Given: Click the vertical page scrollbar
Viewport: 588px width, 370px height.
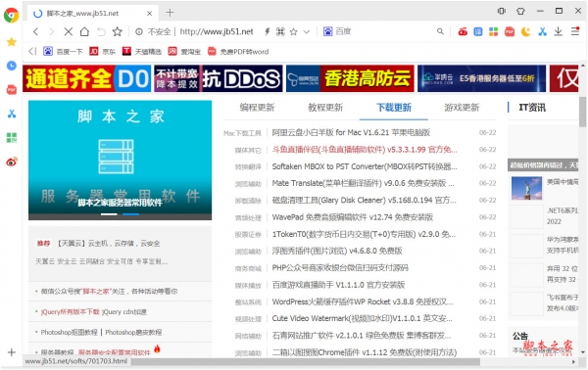Looking at the screenshot, I should pos(582,113).
